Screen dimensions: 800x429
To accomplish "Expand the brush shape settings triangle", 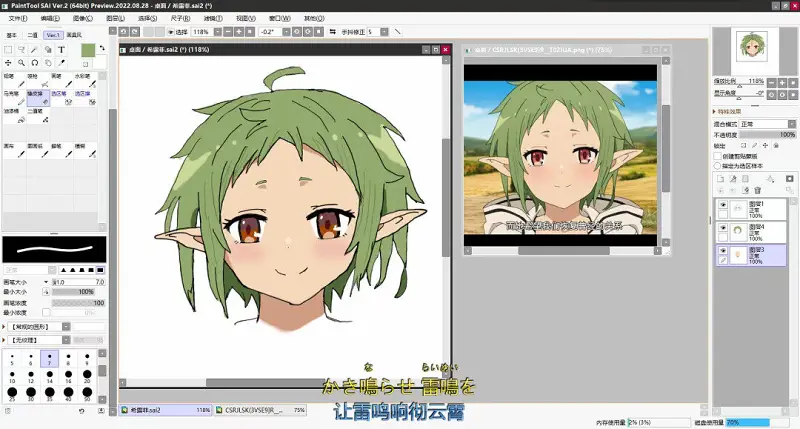I will (x=4, y=326).
